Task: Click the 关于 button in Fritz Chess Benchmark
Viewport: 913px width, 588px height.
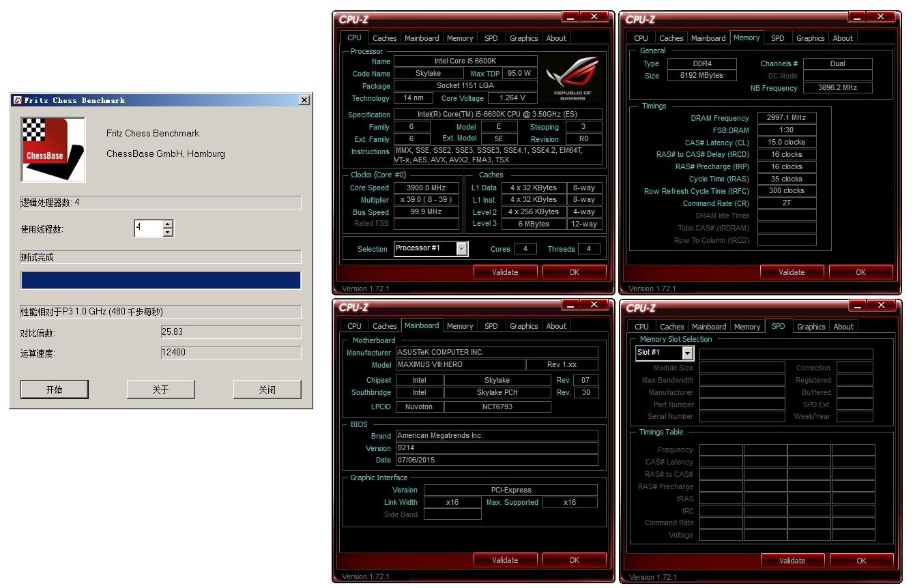Action: coord(160,389)
